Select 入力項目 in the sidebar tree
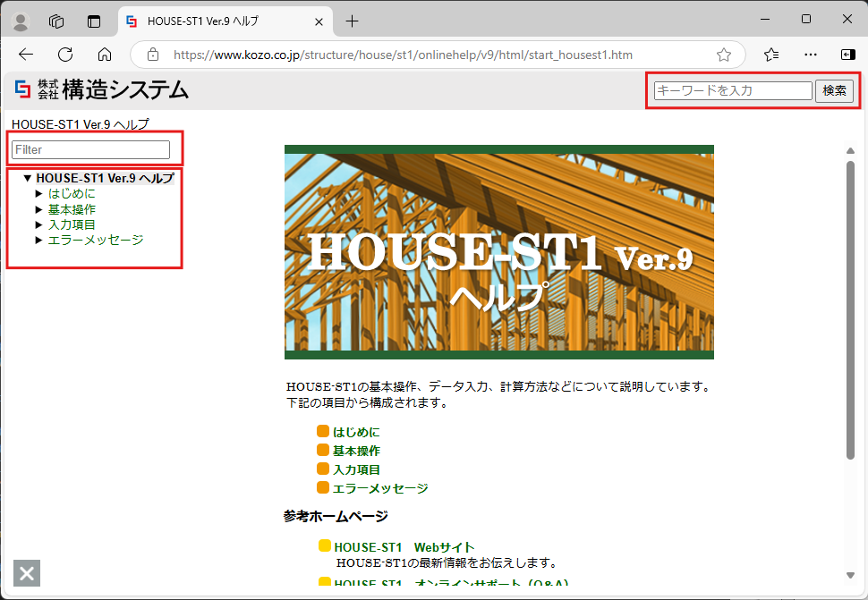Viewport: 868px width, 600px height. [x=72, y=224]
